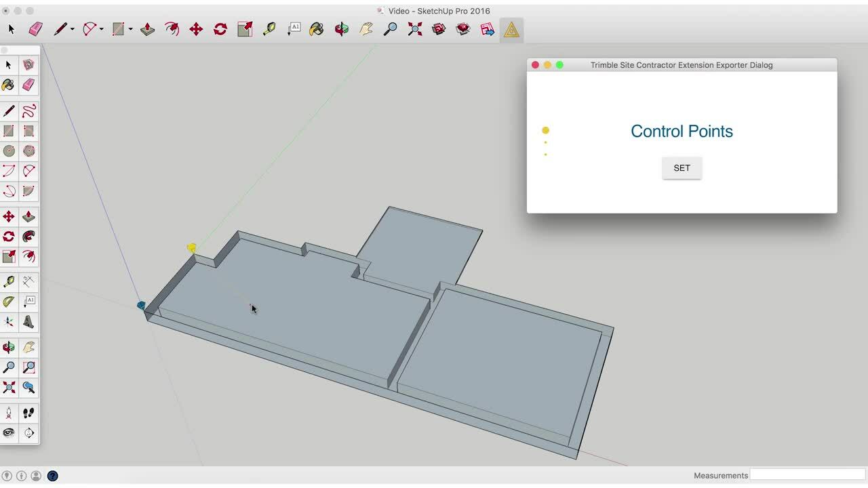Select the Protractor tool
The image size is (868, 488).
click(9, 302)
